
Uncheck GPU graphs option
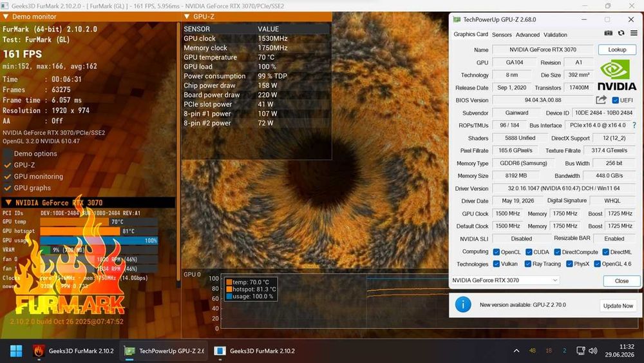tap(7, 188)
